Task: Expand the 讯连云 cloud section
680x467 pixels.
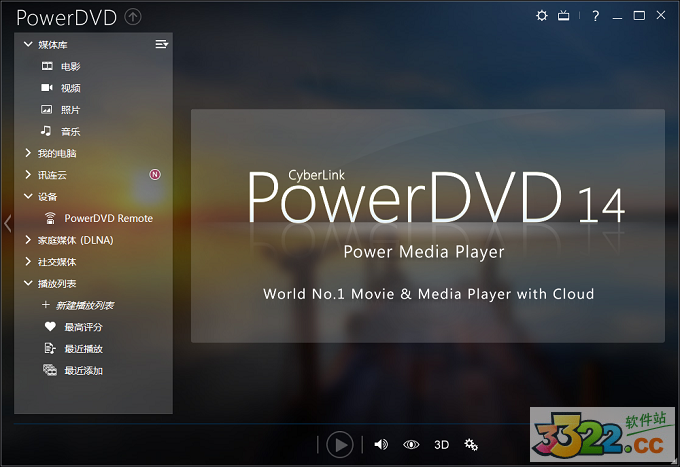Action: [28, 174]
